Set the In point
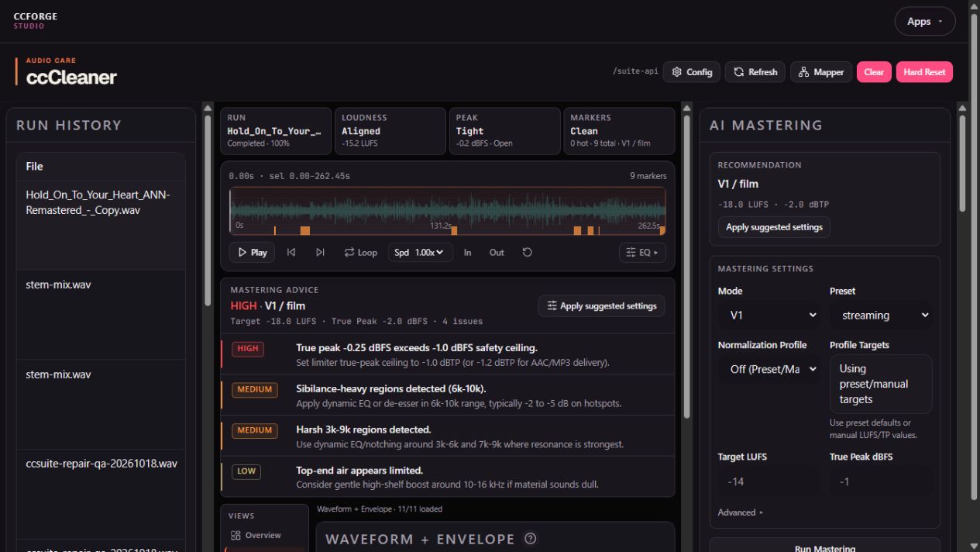Image resolution: width=980 pixels, height=552 pixels. pyautogui.click(x=467, y=253)
